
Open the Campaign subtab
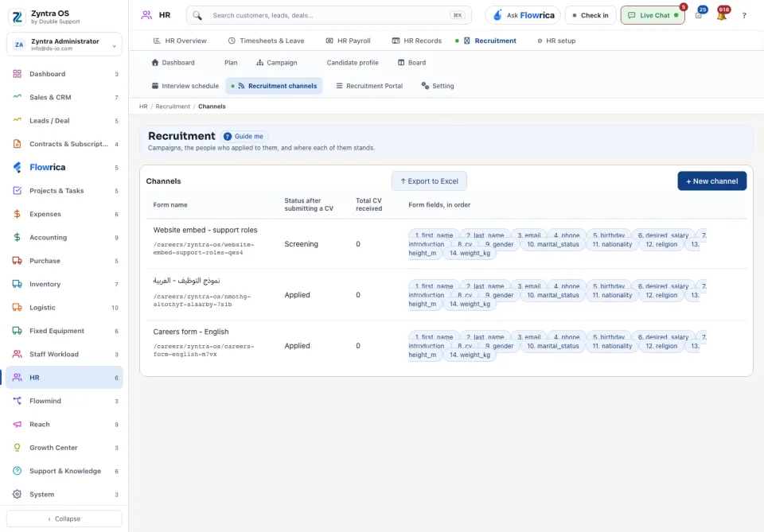click(x=277, y=63)
